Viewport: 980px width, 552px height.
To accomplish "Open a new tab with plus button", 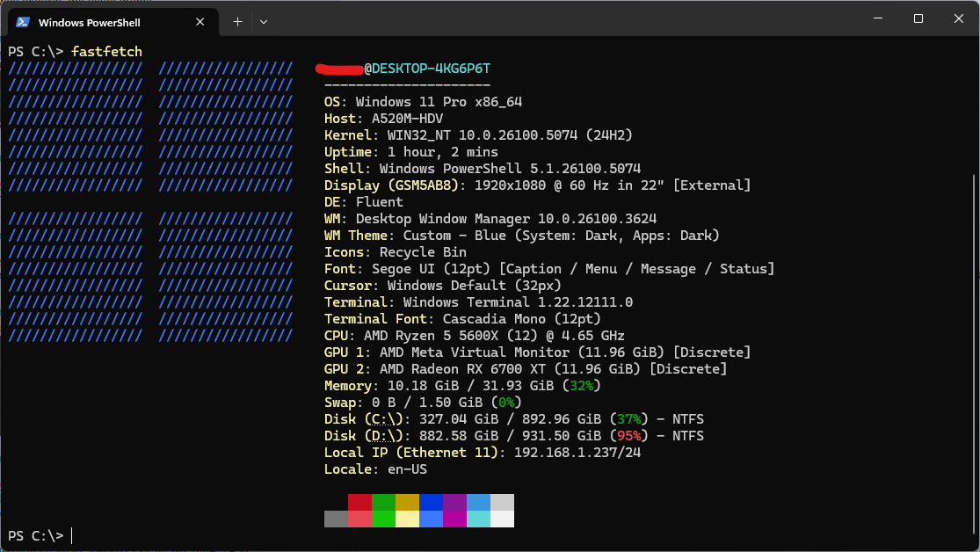I will pyautogui.click(x=237, y=22).
